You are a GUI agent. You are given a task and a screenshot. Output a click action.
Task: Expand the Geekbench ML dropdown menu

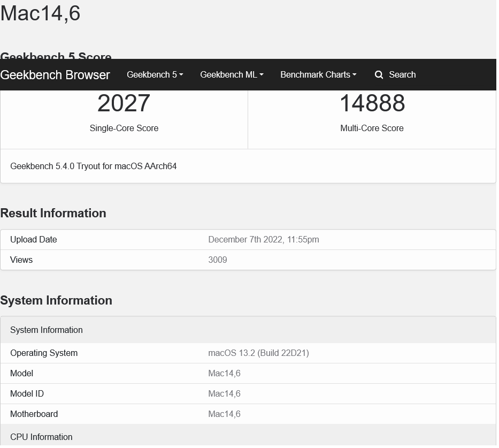point(232,75)
